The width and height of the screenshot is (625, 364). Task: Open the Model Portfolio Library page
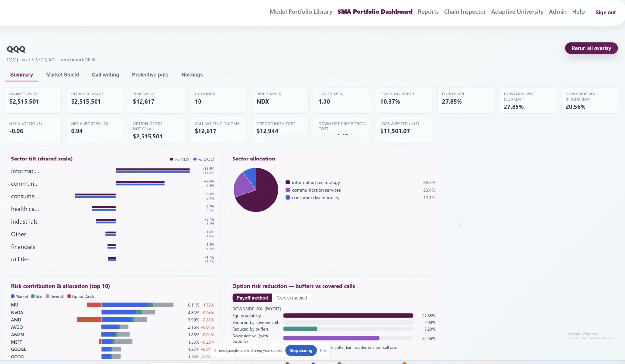click(x=301, y=12)
